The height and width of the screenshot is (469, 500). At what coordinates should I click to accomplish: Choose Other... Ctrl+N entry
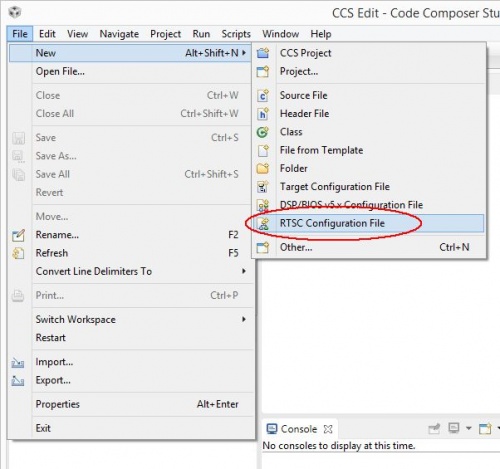(x=369, y=247)
